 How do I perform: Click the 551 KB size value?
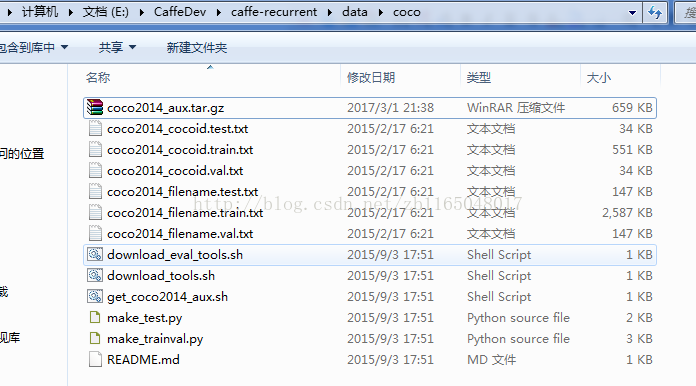pos(632,150)
